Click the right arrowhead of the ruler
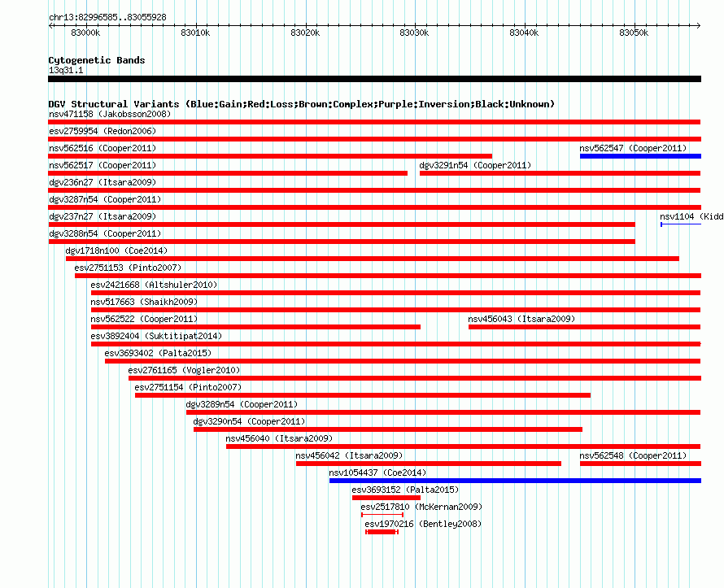The width and height of the screenshot is (724, 588). [699, 25]
